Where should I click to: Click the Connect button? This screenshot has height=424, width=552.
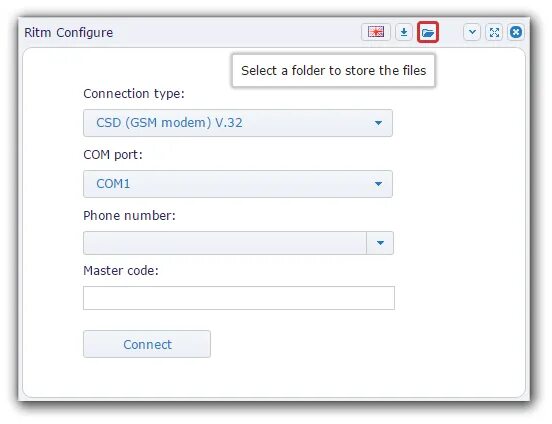[147, 344]
